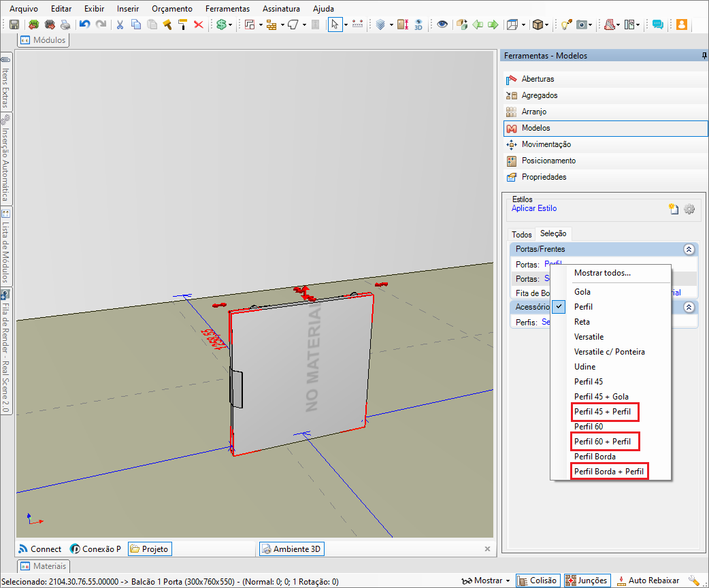Toggle Auto Rebaixar in status bar

[647, 581]
